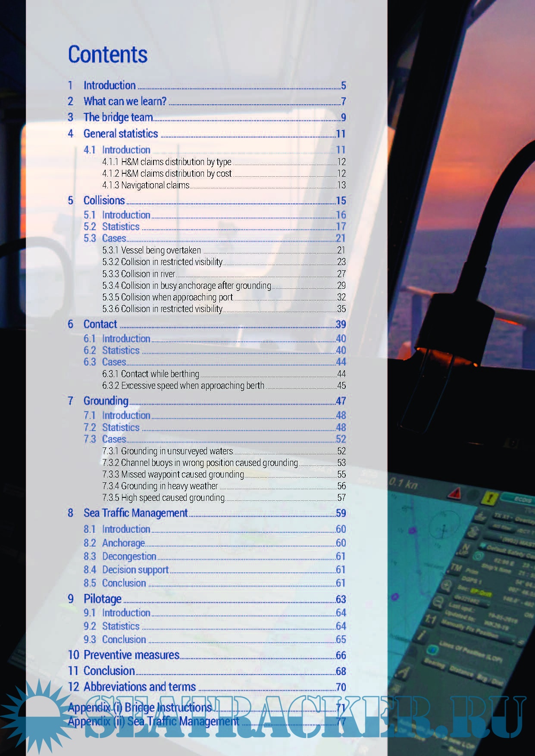Open Appendix (i) Bridge Instructions
535x756 pixels.
[140, 707]
